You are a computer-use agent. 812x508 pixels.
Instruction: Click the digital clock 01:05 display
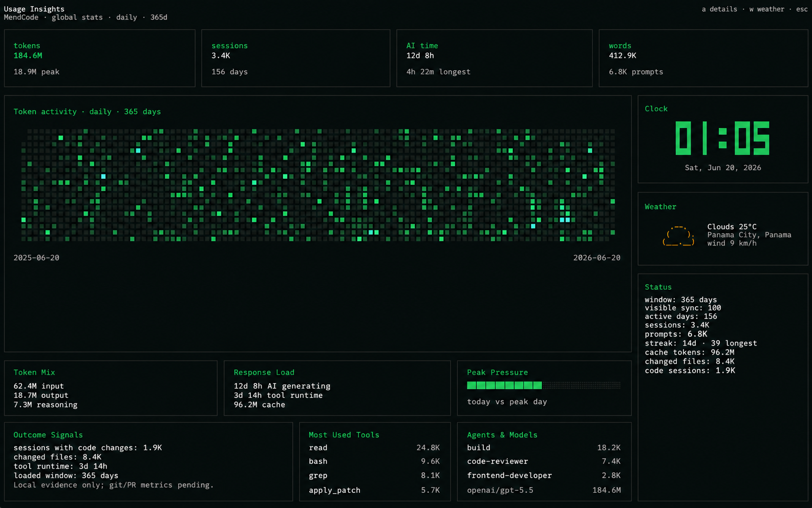tap(722, 138)
